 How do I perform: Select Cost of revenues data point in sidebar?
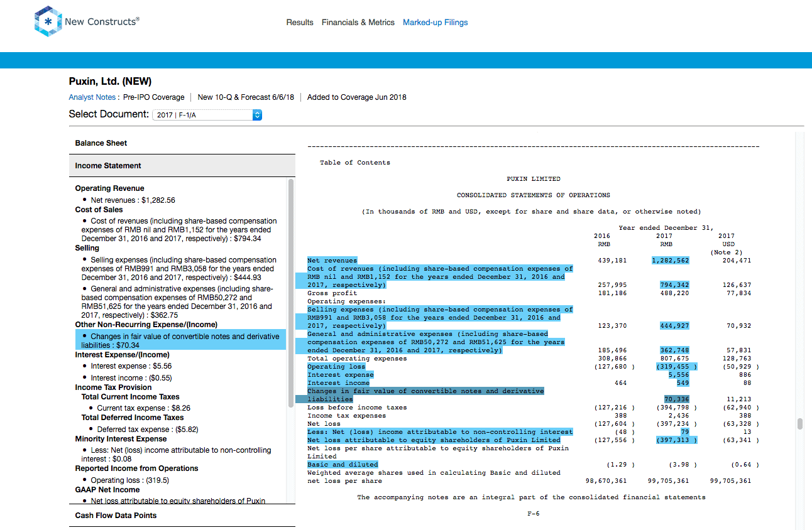(x=179, y=230)
